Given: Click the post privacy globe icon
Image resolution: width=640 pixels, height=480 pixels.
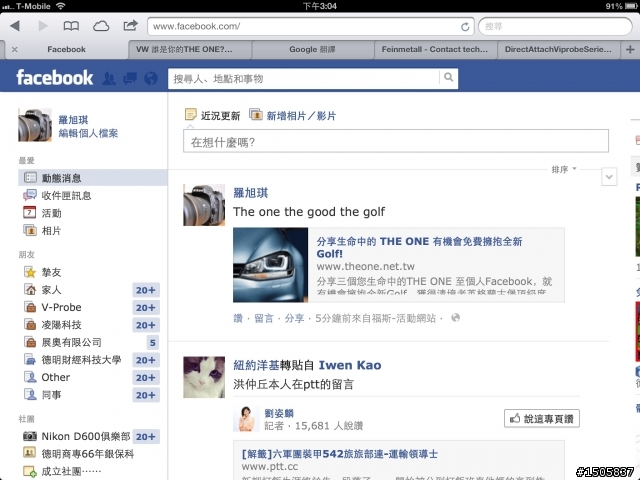Looking at the screenshot, I should point(456,318).
